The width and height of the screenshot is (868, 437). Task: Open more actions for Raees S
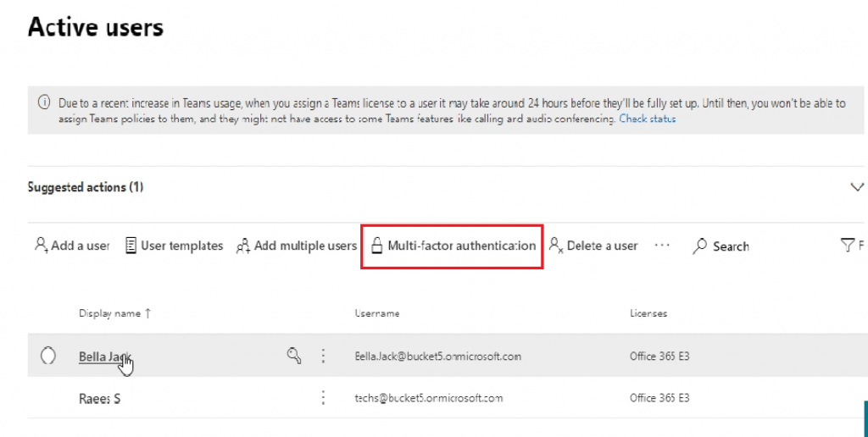323,397
